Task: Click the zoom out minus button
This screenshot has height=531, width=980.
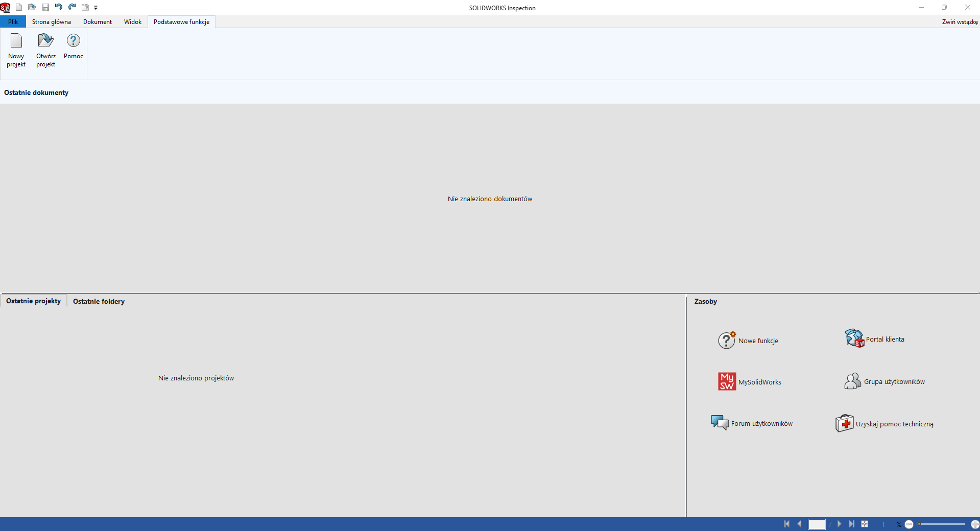Action: [909, 524]
